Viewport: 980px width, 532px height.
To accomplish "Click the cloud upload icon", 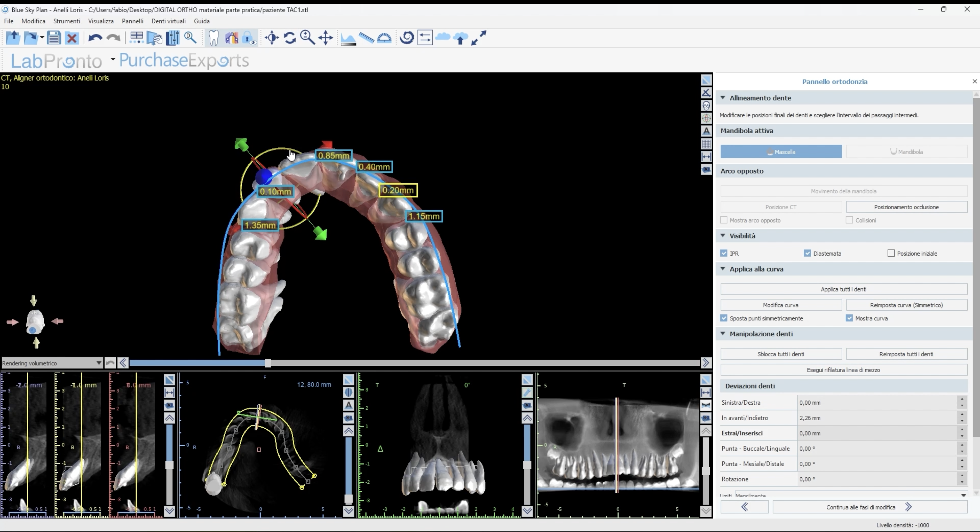I will (x=460, y=38).
